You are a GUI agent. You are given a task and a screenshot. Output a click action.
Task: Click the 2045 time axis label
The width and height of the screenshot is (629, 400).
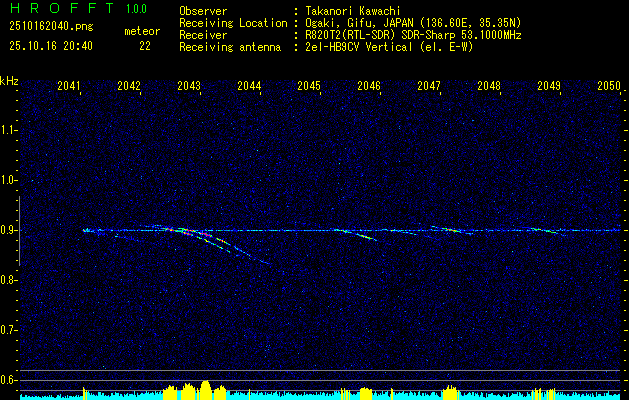[x=309, y=86]
